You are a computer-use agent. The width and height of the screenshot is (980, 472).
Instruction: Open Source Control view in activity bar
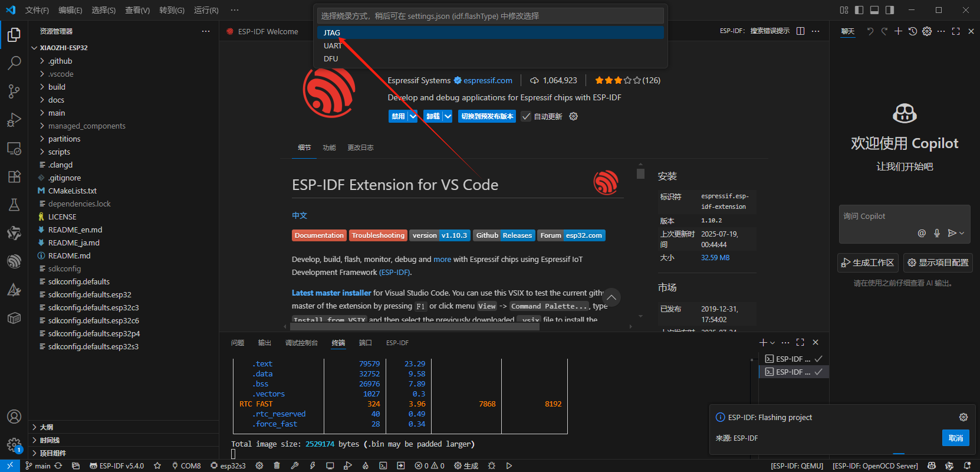tap(14, 91)
